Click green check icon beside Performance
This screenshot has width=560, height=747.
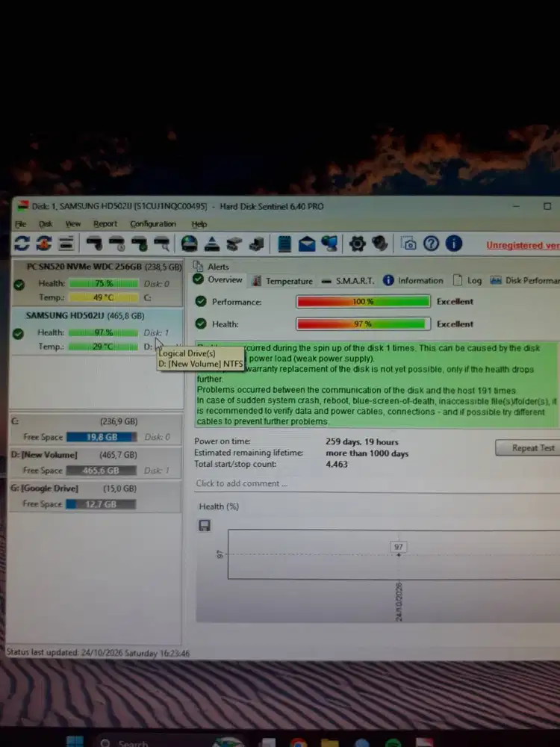click(x=201, y=301)
